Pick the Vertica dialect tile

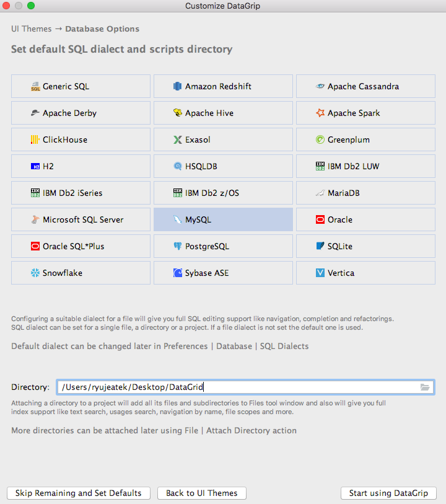[x=365, y=273]
